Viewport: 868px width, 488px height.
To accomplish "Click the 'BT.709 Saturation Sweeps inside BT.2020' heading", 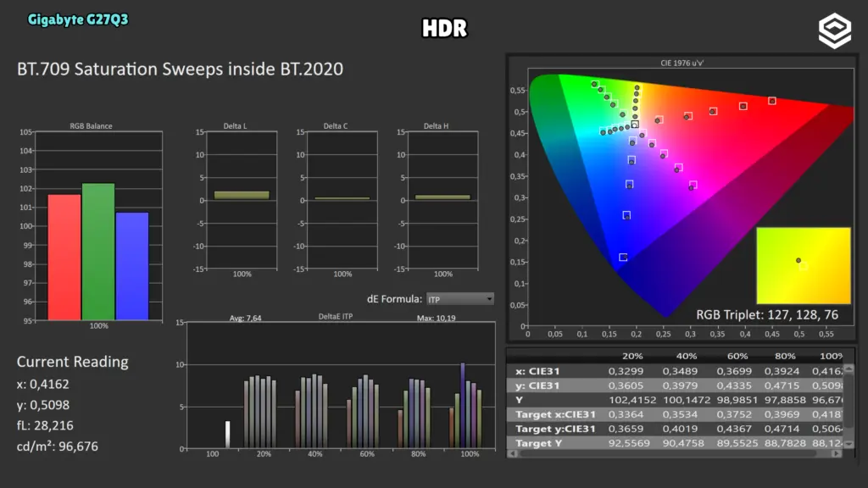I will [180, 69].
